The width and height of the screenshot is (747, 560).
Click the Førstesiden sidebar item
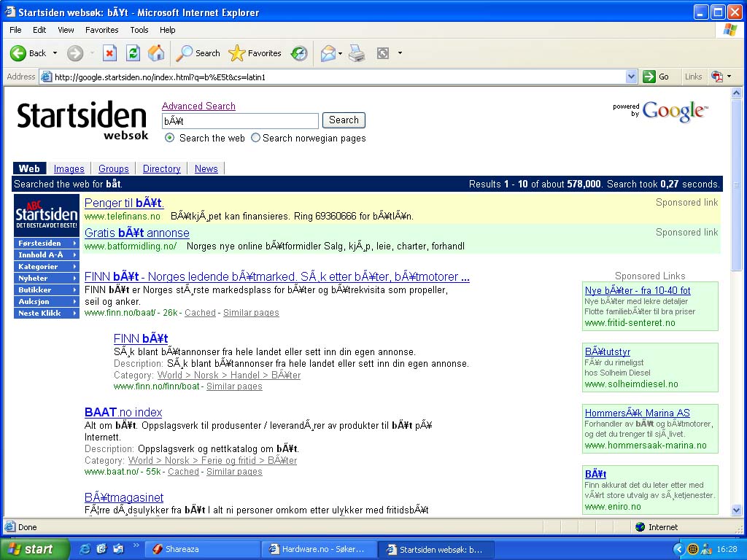coord(46,244)
